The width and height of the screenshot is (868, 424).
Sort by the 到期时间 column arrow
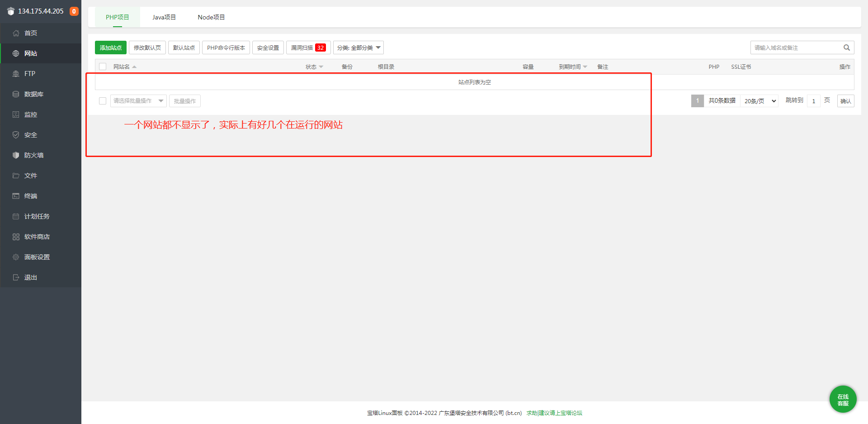[585, 67]
